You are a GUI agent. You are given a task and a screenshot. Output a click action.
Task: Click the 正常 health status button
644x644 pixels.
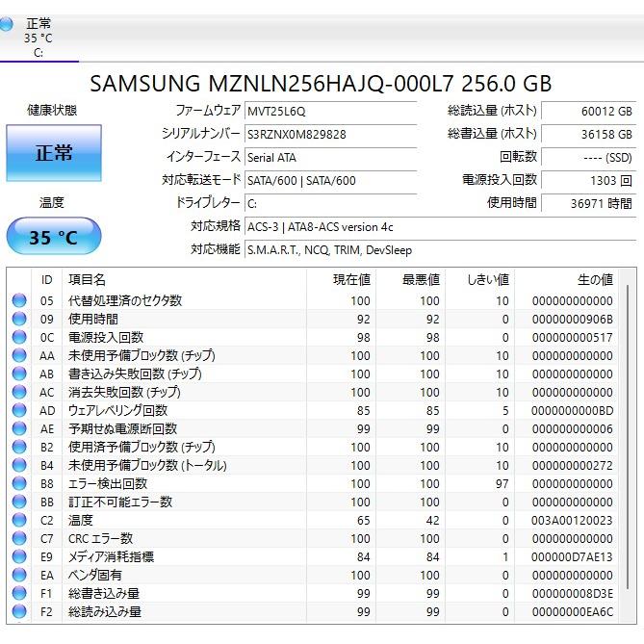54,153
